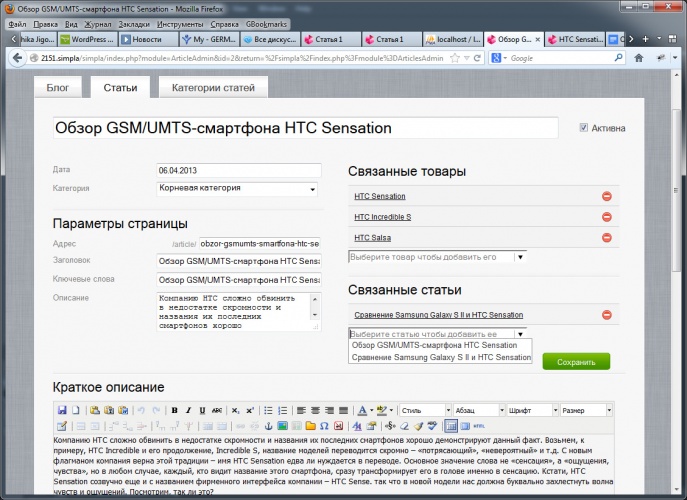Go back with browser back arrow

click(18, 58)
